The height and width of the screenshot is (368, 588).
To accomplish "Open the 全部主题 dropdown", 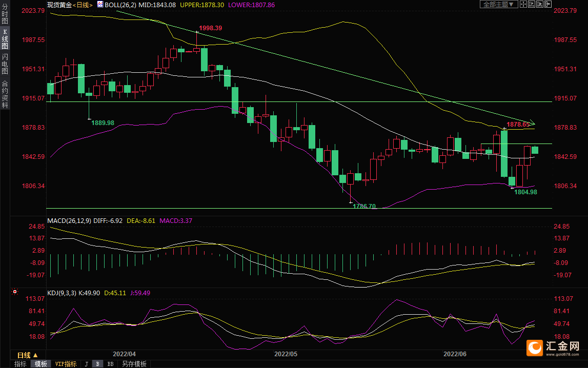I will (498, 4).
